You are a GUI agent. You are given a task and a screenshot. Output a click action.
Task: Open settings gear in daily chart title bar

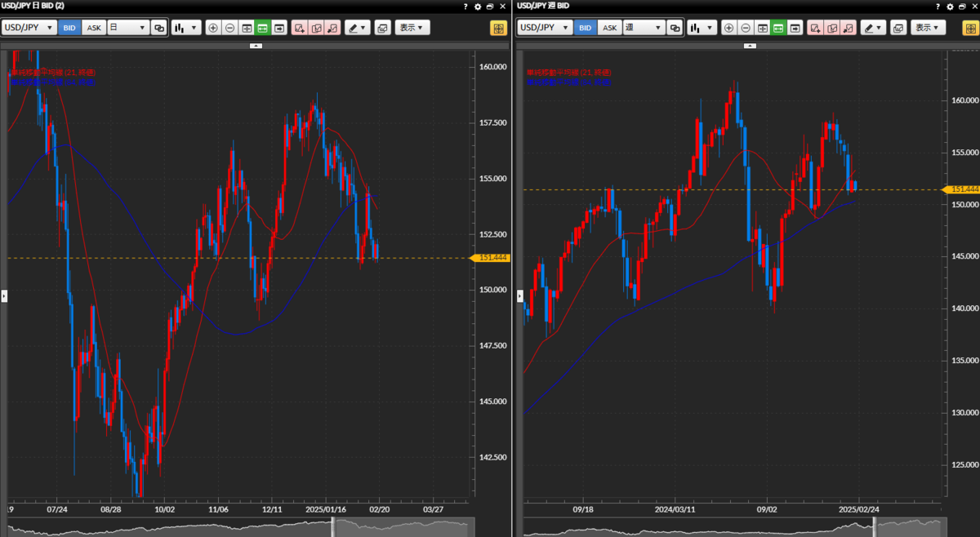478,6
